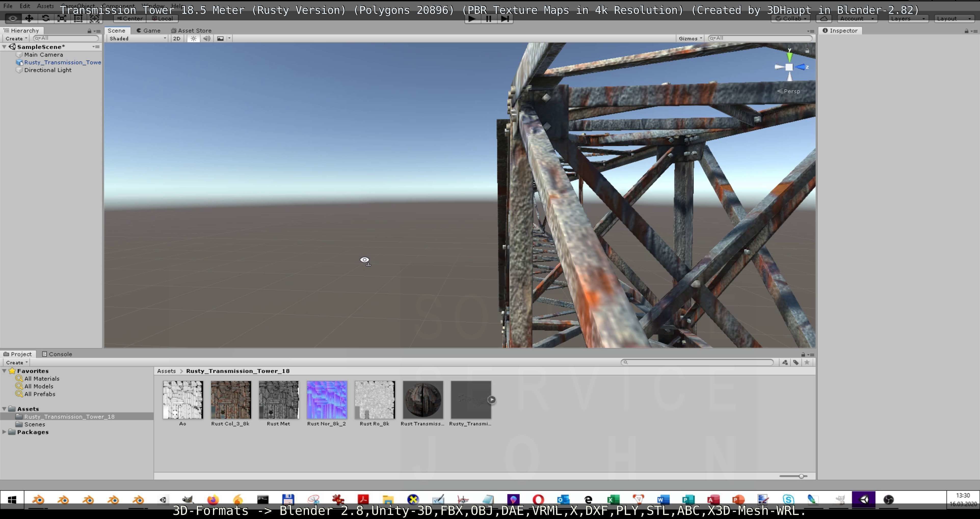This screenshot has height=519, width=980.
Task: Select All Models favorite search
Action: pyautogui.click(x=39, y=386)
